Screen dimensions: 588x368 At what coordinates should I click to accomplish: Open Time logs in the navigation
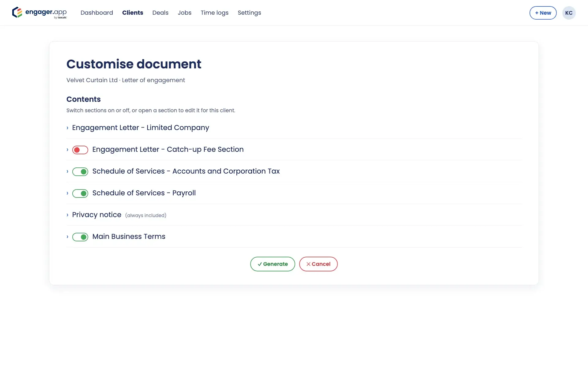215,13
